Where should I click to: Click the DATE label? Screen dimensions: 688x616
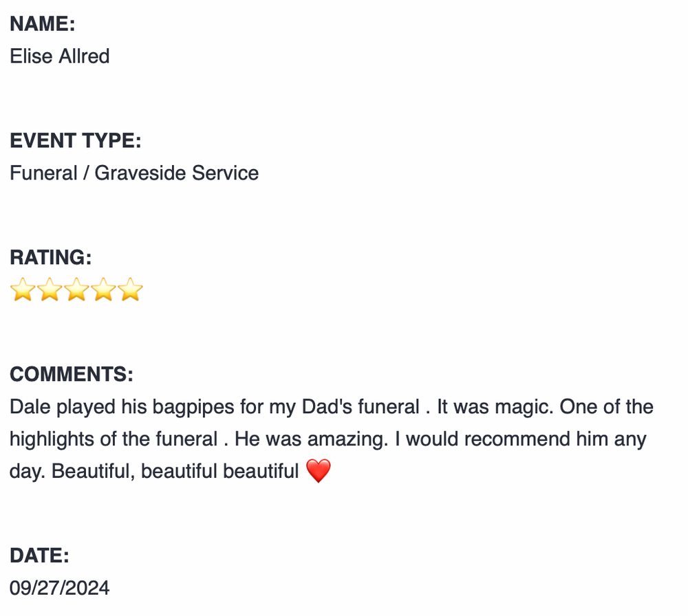tap(40, 556)
